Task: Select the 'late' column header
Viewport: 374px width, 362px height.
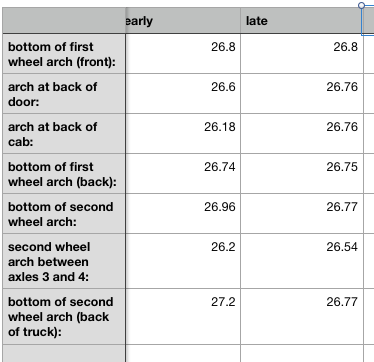Action: (302, 20)
